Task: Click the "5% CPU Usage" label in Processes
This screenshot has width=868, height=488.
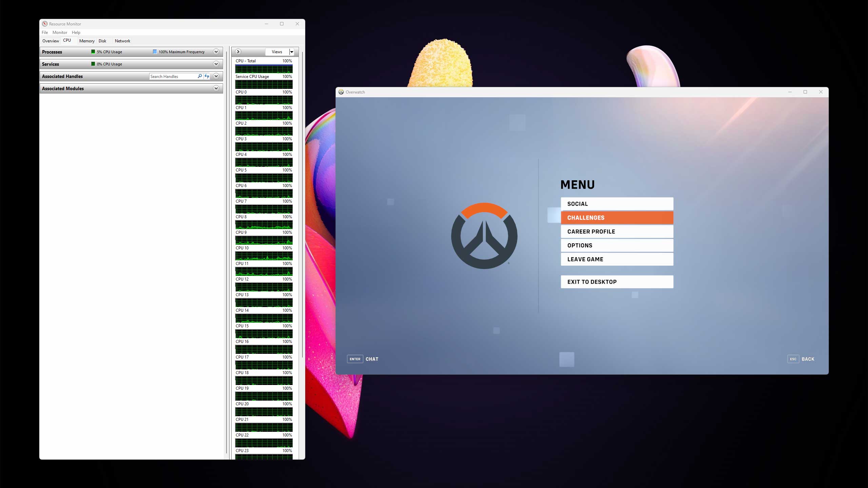Action: coord(110,52)
